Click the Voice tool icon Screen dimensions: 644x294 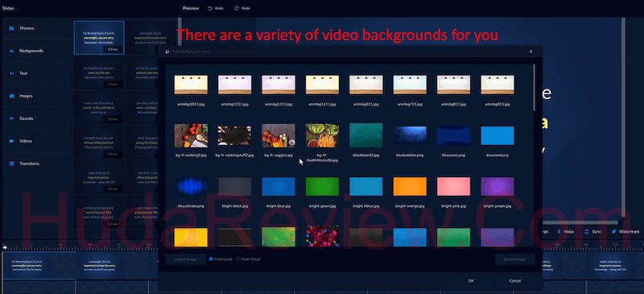[x=566, y=232]
